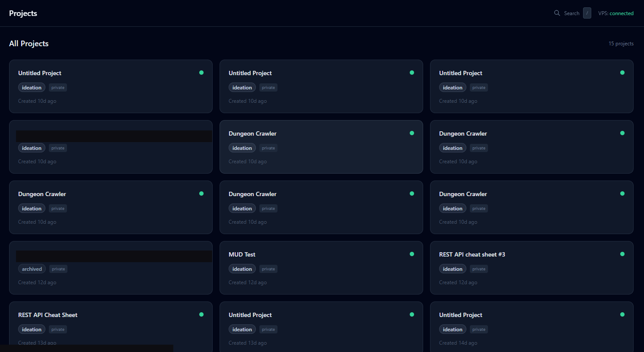Click ideation badge on REST API cheat sheet #3
This screenshot has height=352, width=644.
point(453,269)
